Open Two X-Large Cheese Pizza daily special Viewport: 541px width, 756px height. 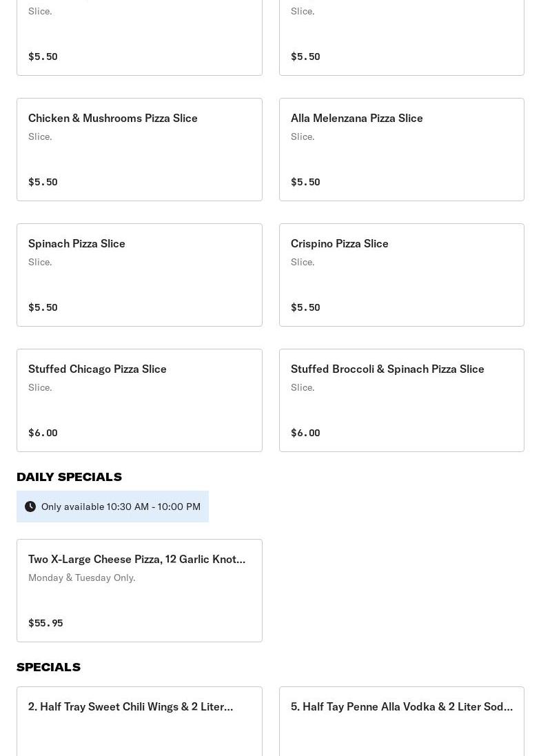[139, 591]
